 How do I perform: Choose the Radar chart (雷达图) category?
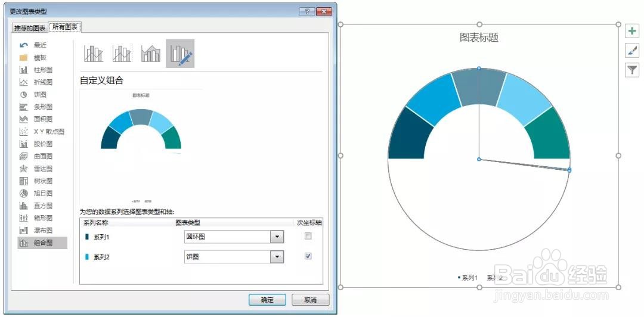coord(37,169)
